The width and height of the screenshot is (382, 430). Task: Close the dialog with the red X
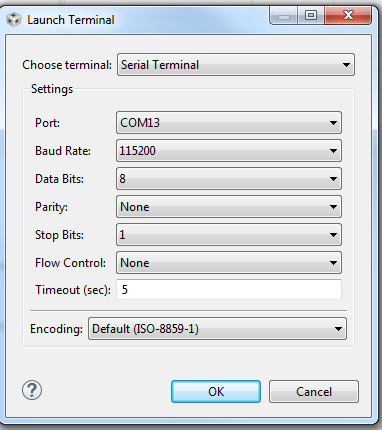348,16
